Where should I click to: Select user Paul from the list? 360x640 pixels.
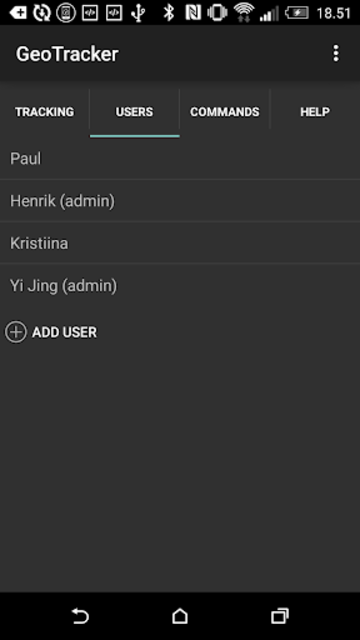[x=180, y=158]
